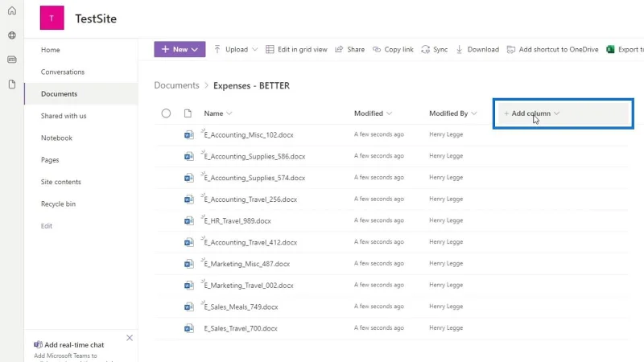Open Pages in site navigation
Viewport: 644px width, 362px height.
point(50,159)
